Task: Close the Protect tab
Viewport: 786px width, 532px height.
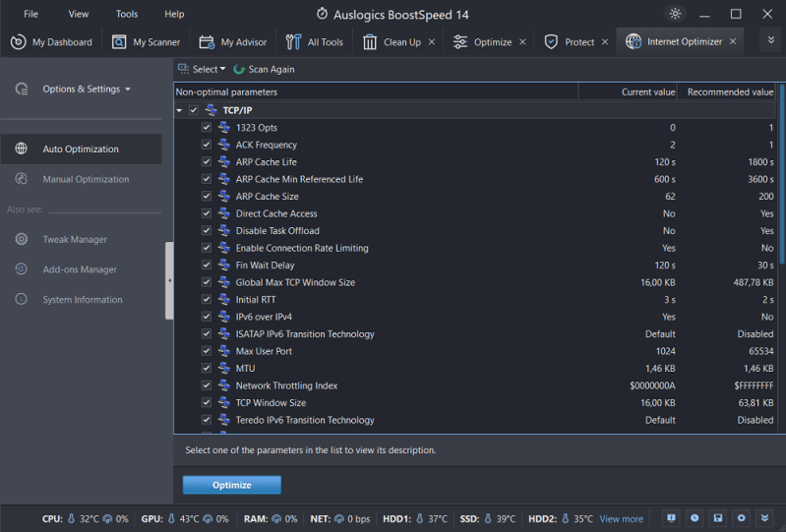Action: 605,42
